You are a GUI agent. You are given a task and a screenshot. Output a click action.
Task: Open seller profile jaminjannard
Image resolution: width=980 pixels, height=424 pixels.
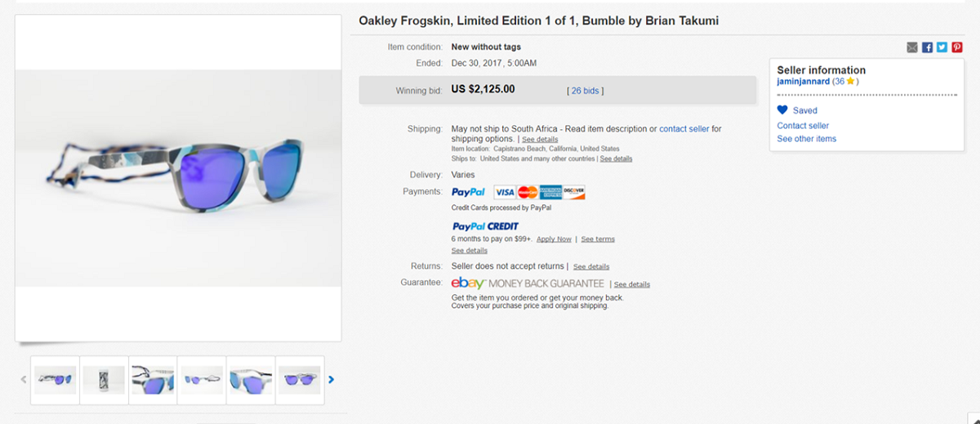pos(803,82)
